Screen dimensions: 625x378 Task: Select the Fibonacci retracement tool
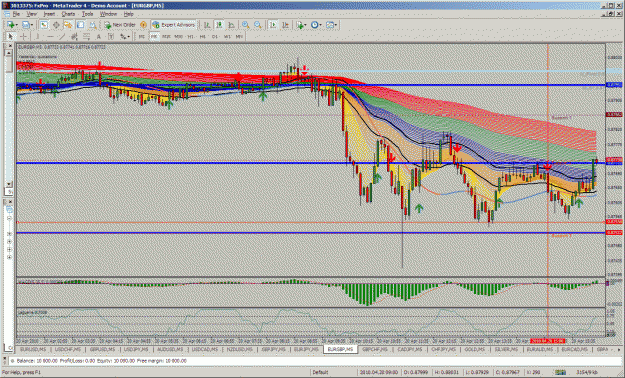click(x=86, y=37)
